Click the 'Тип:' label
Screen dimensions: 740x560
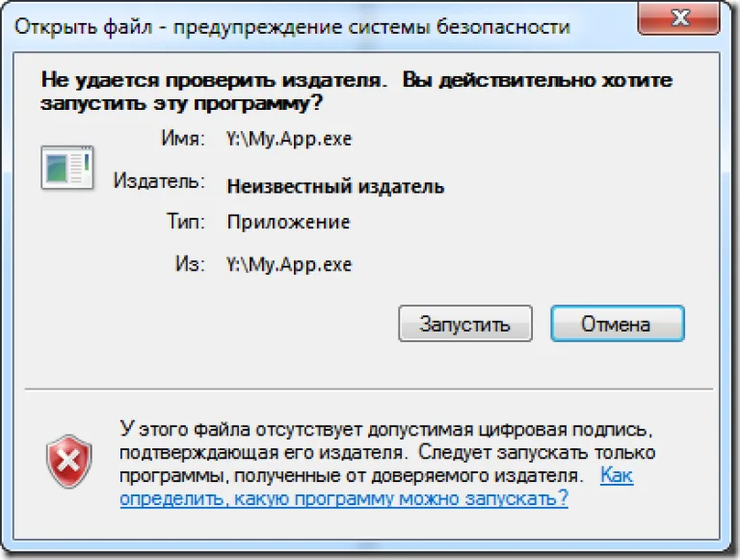(x=186, y=222)
